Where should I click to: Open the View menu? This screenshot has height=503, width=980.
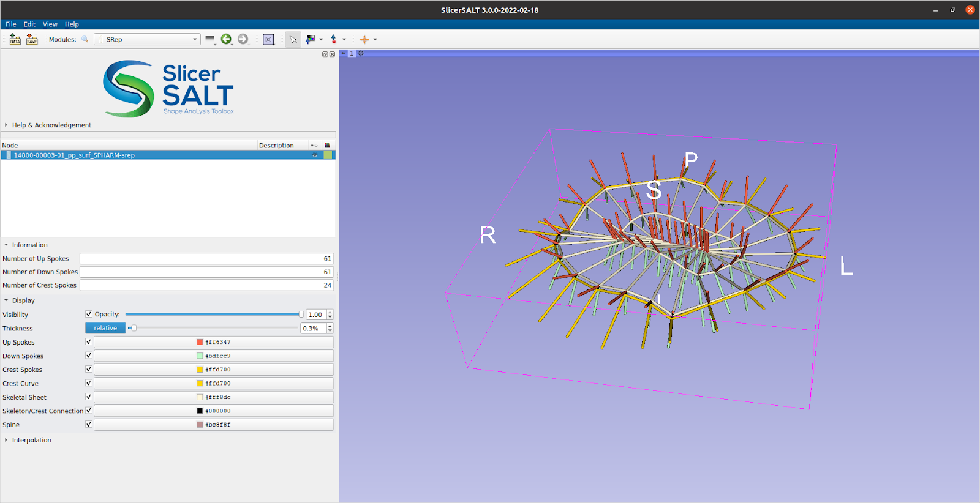point(50,24)
